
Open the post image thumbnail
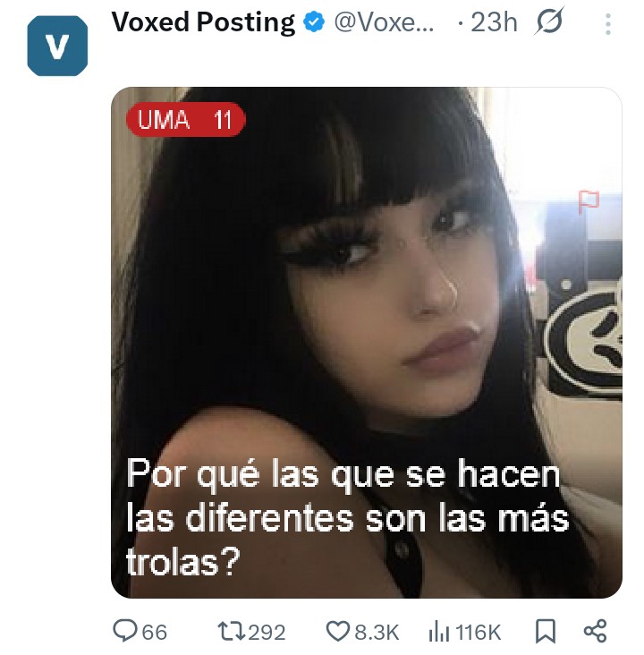pos(367,343)
